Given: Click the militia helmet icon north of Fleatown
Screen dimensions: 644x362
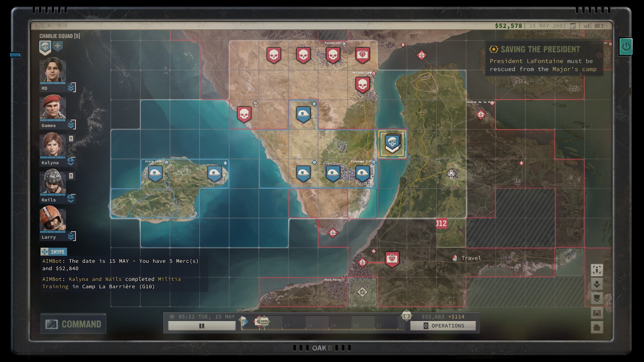Looking at the screenshot, I should pyautogui.click(x=304, y=115).
